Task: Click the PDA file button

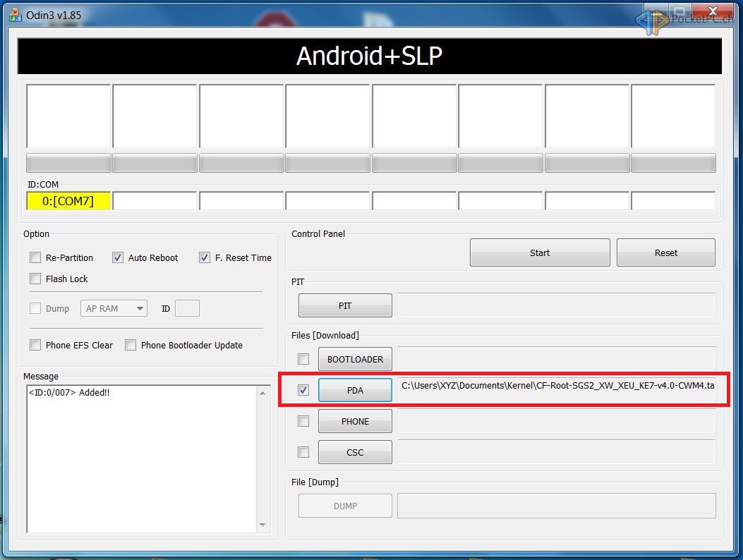Action: click(x=355, y=390)
